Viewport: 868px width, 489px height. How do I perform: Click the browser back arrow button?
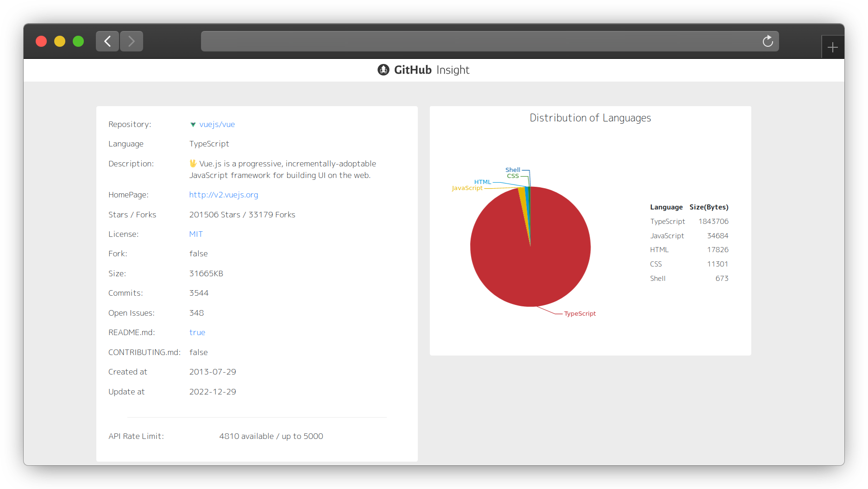[107, 41]
